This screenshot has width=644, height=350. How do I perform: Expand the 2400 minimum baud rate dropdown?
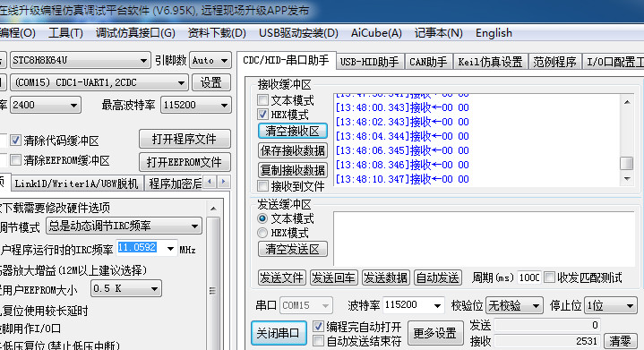[74, 105]
